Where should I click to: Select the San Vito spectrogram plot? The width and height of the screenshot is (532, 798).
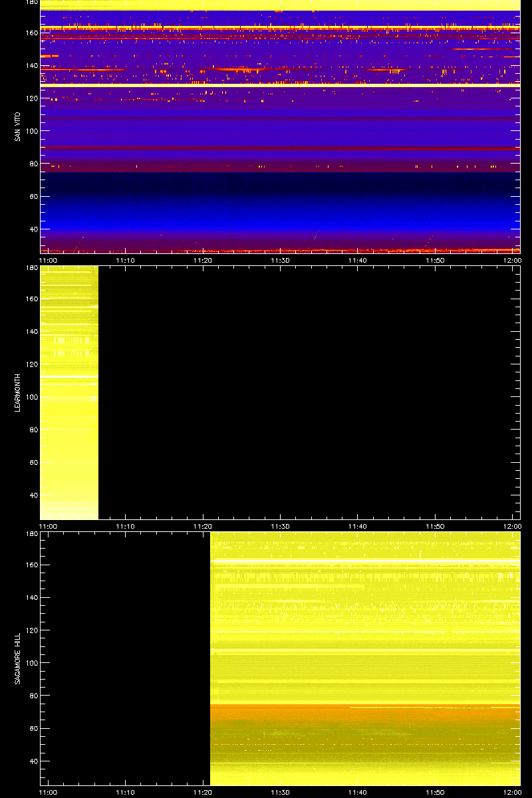coord(280,126)
